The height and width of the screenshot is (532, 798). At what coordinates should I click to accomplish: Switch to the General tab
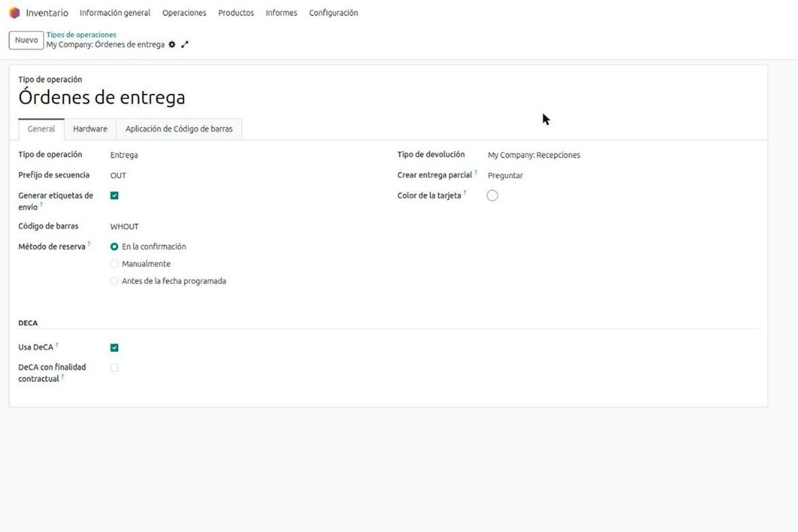click(41, 129)
